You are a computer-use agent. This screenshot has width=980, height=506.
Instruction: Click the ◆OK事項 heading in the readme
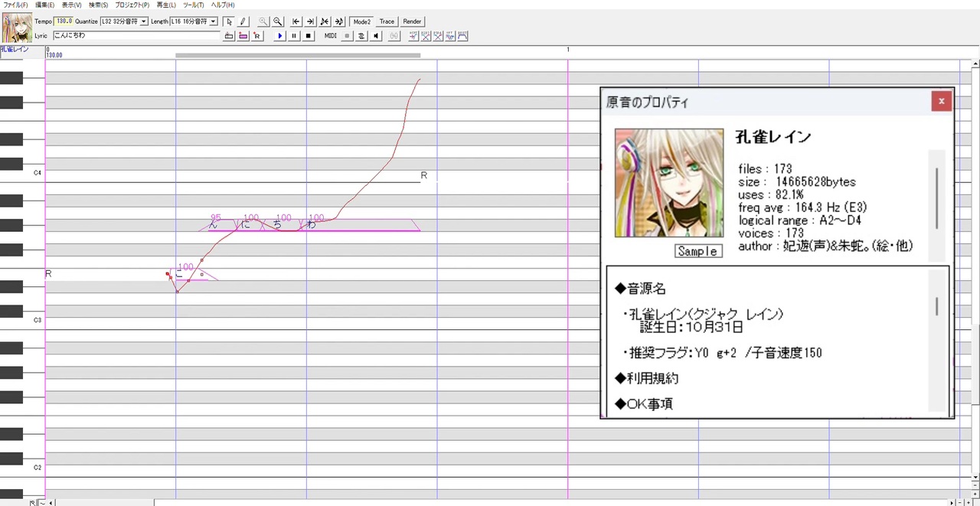click(644, 404)
